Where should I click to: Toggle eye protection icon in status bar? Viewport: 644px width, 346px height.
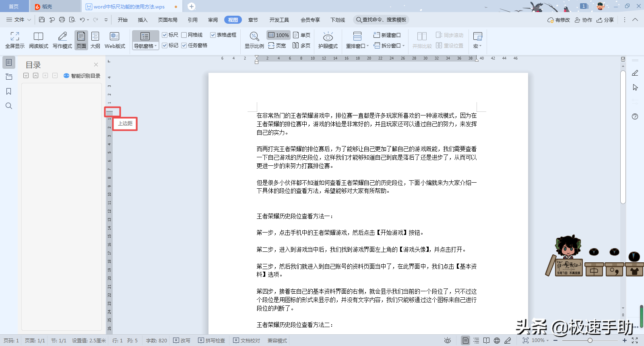pyautogui.click(x=447, y=340)
